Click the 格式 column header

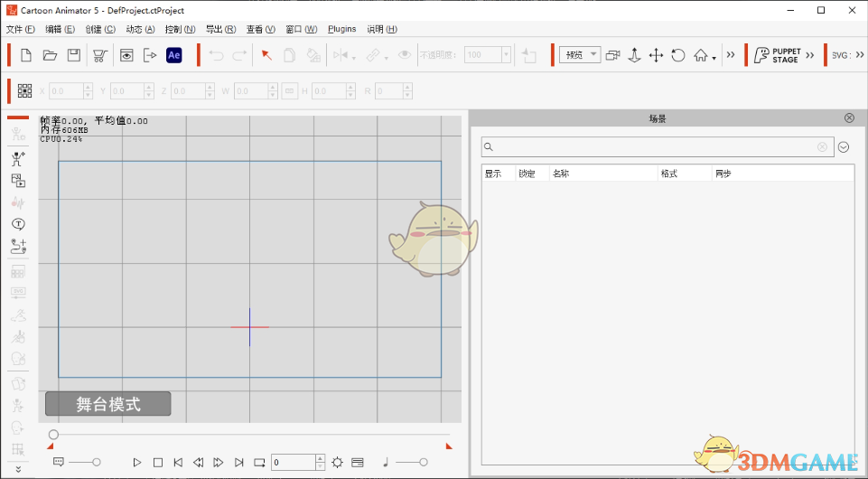point(685,174)
